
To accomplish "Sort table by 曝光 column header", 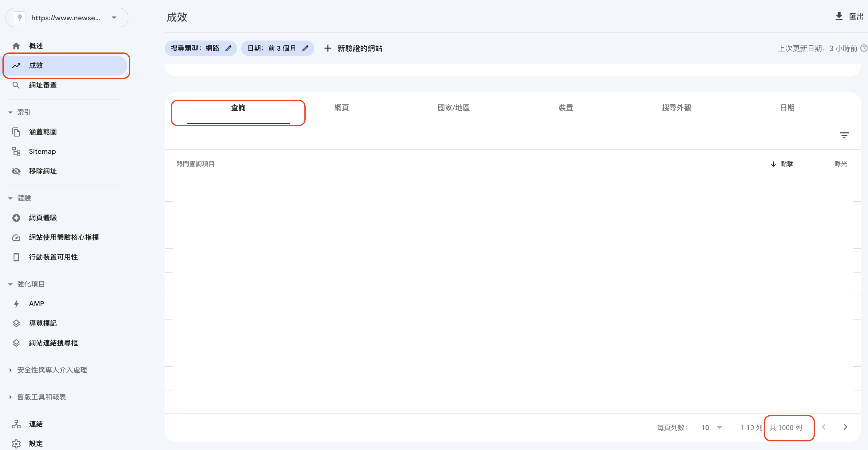I will pos(840,164).
